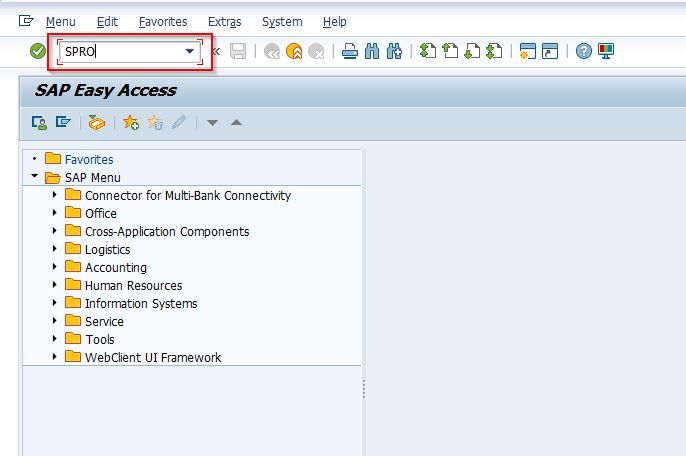The image size is (686, 456).
Task: Expand the Accounting node
Action: (x=54, y=266)
